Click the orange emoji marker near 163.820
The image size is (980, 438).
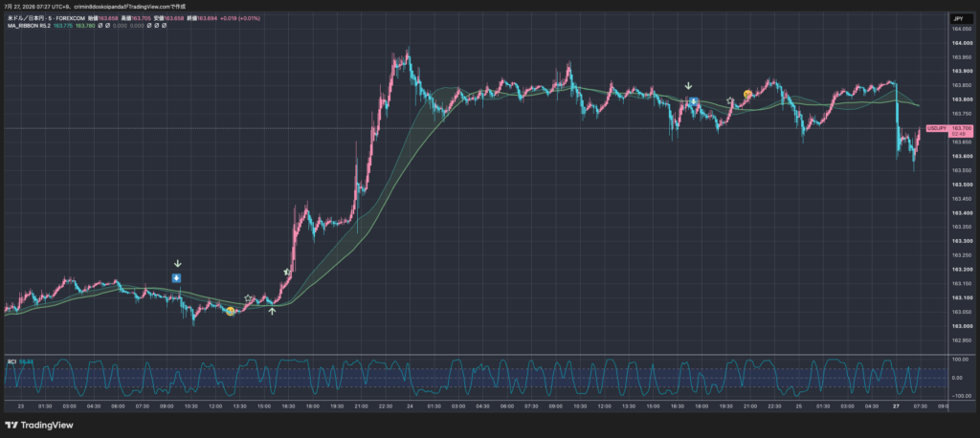point(746,95)
